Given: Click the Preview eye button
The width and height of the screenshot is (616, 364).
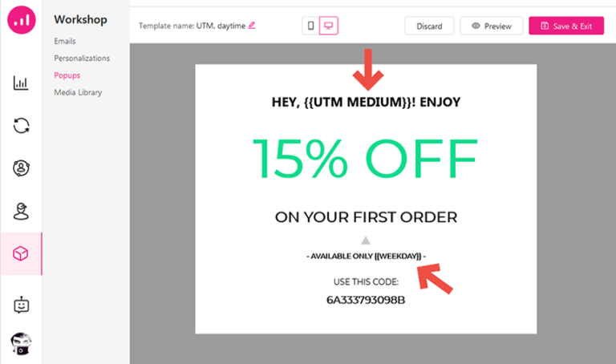Looking at the screenshot, I should [x=492, y=26].
